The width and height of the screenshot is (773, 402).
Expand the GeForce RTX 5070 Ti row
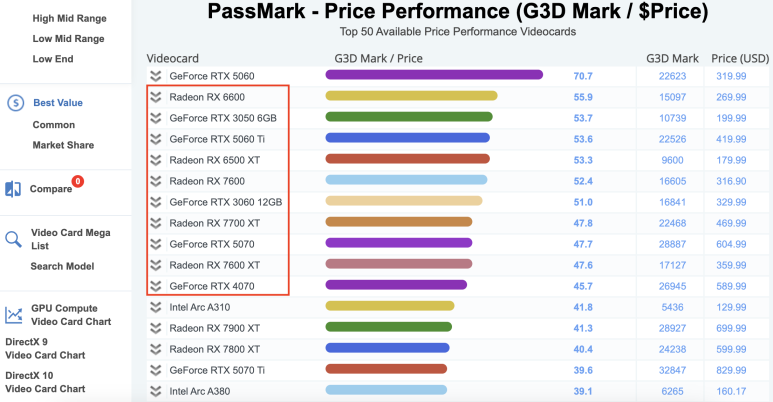(156, 370)
